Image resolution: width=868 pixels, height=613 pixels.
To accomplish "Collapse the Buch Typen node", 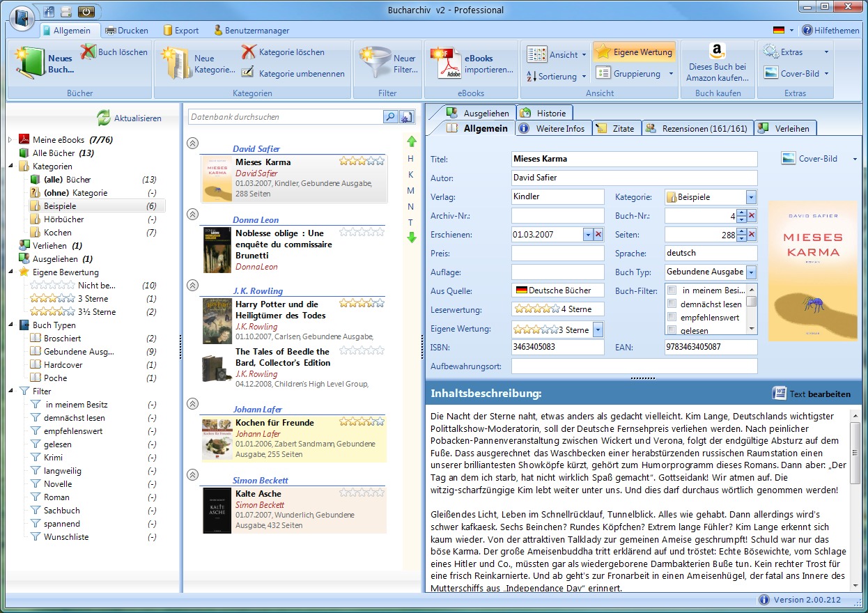I will (x=10, y=325).
